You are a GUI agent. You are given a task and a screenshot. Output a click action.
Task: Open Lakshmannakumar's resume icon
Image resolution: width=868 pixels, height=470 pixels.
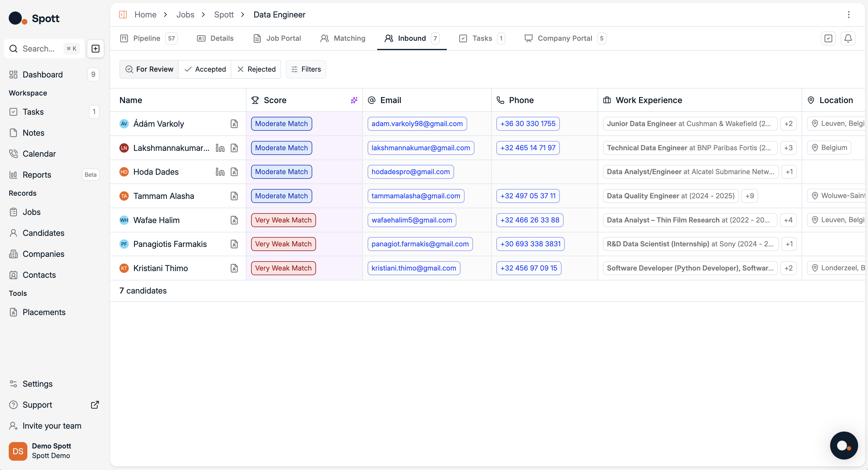pos(234,148)
